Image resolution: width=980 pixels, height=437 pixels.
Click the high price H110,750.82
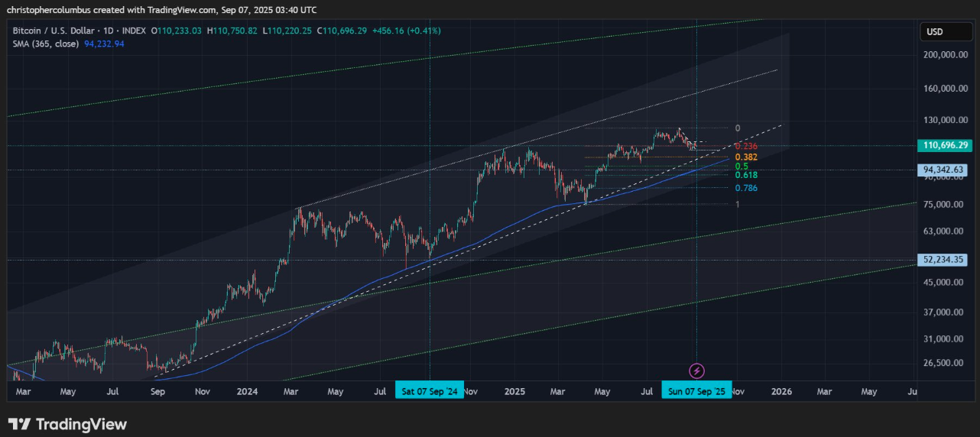(x=232, y=31)
